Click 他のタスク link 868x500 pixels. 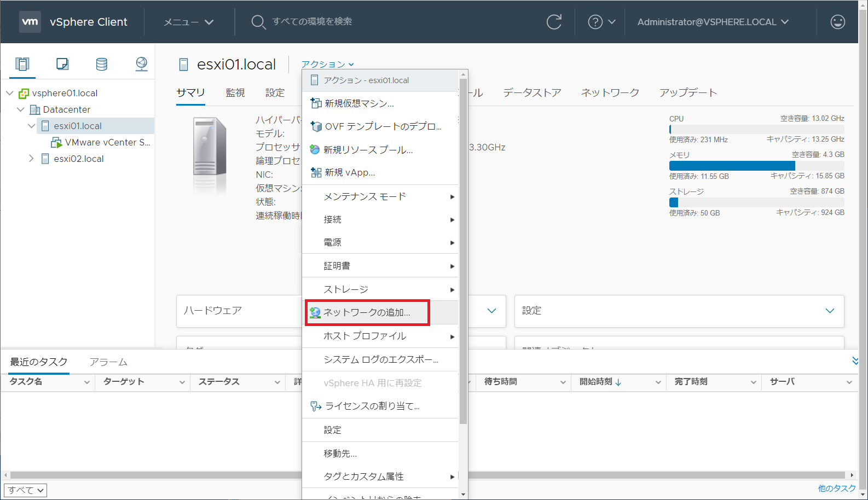pyautogui.click(x=836, y=489)
